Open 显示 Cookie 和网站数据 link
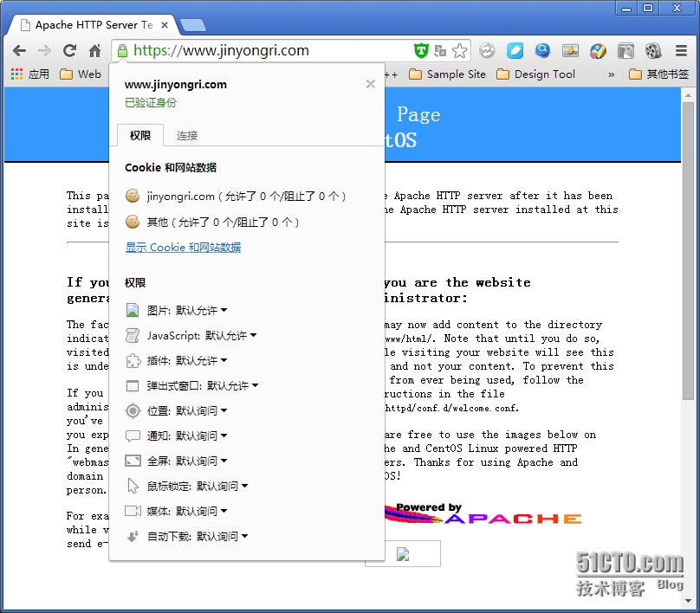Screen dimensions: 700x613 [x=183, y=247]
